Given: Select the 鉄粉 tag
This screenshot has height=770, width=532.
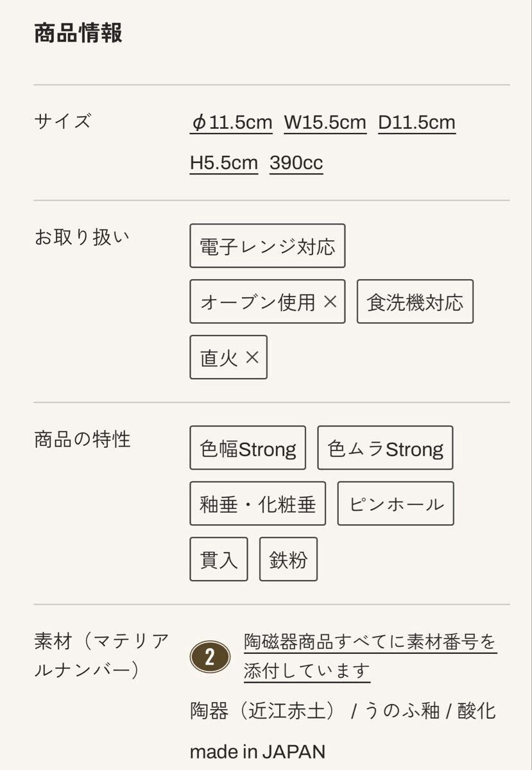Looking at the screenshot, I should tap(288, 560).
